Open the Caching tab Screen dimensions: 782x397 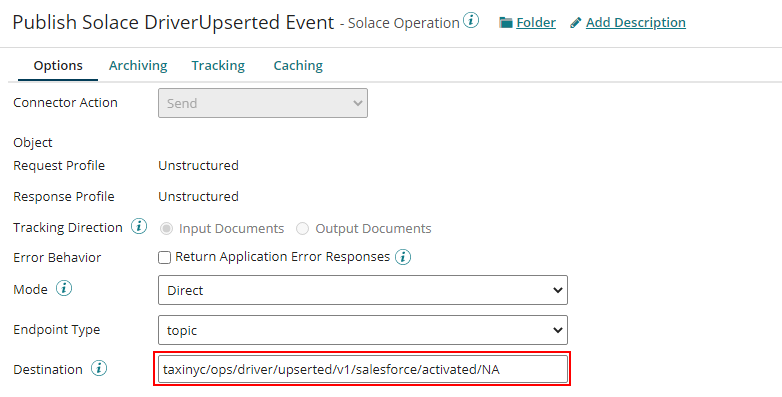tap(298, 65)
